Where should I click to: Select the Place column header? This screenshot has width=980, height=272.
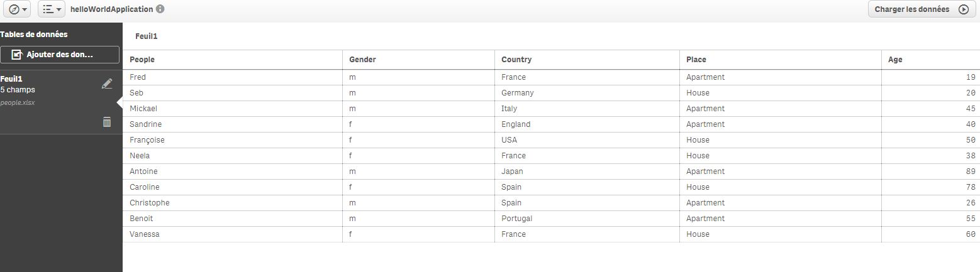(x=696, y=60)
